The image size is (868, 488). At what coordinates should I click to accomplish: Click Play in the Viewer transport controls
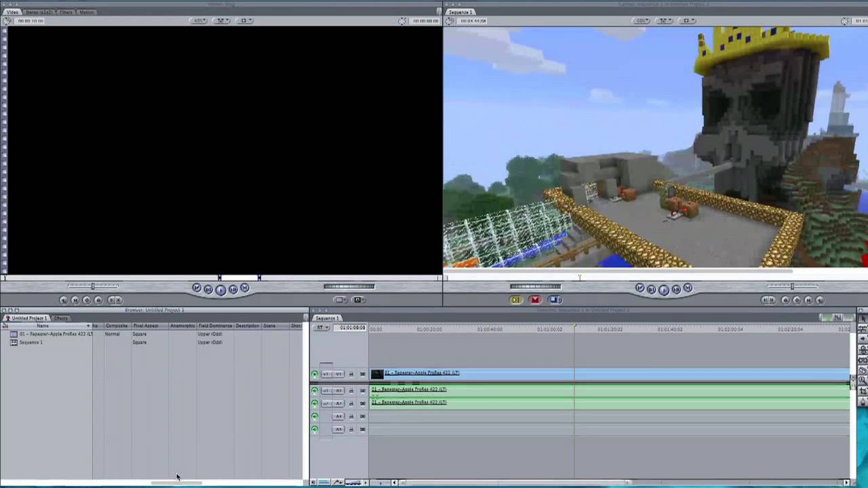tap(220, 289)
